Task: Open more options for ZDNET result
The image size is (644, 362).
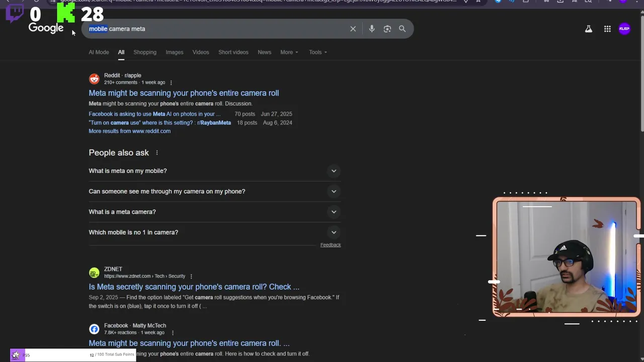Action: [x=191, y=276]
